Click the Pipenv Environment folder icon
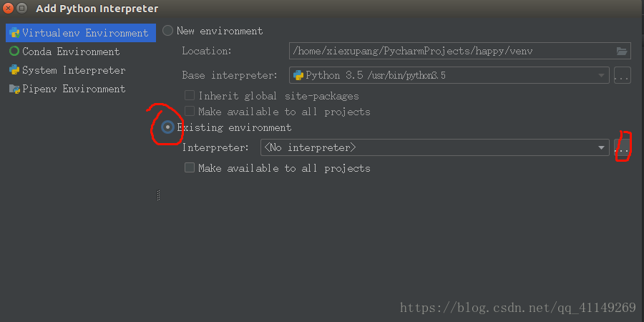 14,89
